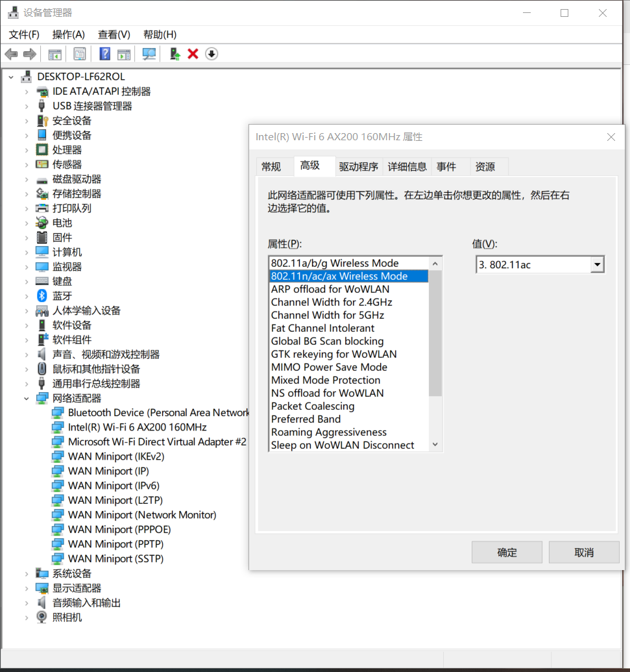Viewport: 630px width, 672px height.
Task: Click Update device driver toolbar icon
Action: 175,54
